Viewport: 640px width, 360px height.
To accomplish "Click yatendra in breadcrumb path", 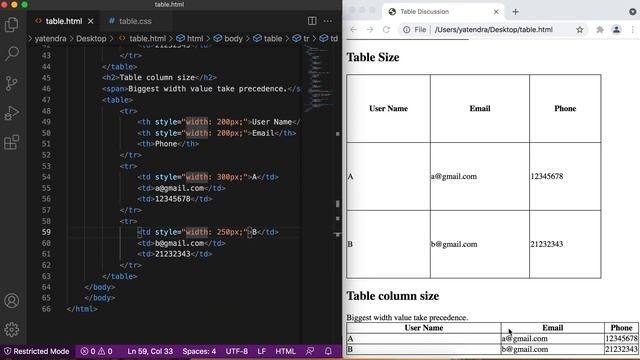I will click(50, 38).
